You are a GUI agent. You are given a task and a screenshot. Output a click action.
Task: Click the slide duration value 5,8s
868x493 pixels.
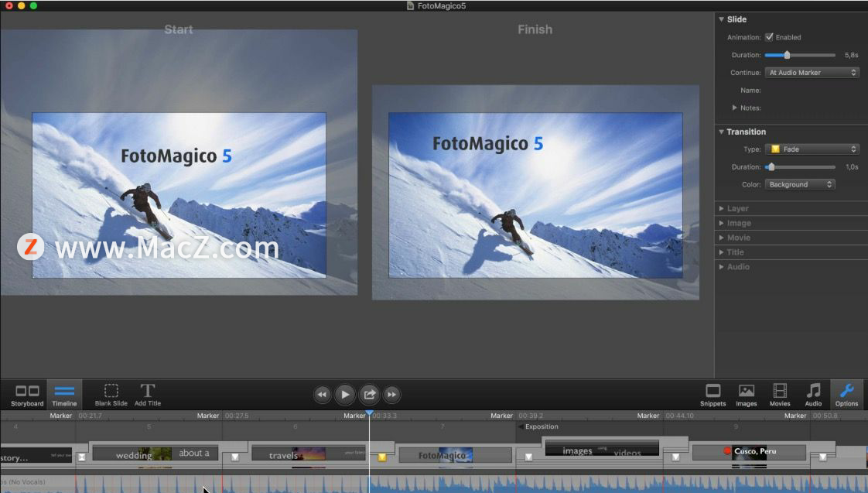point(852,55)
